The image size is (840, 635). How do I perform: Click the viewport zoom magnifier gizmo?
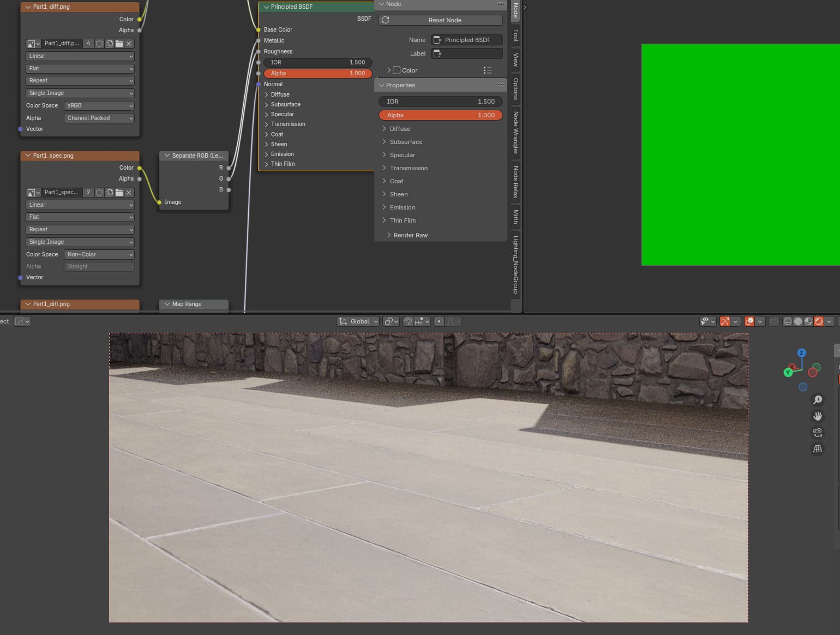click(818, 400)
